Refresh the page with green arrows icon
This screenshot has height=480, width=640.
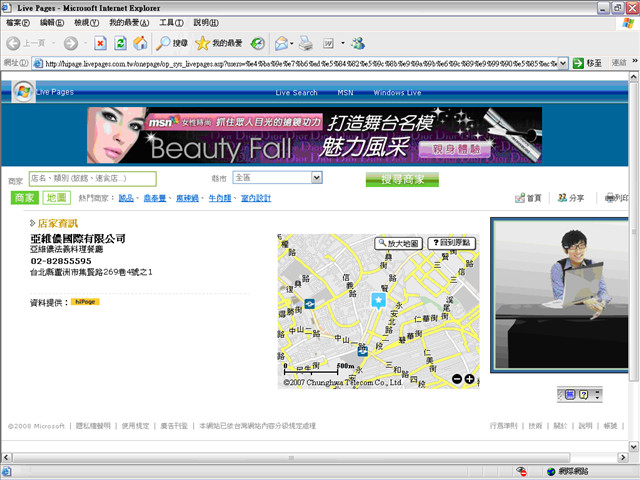120,43
